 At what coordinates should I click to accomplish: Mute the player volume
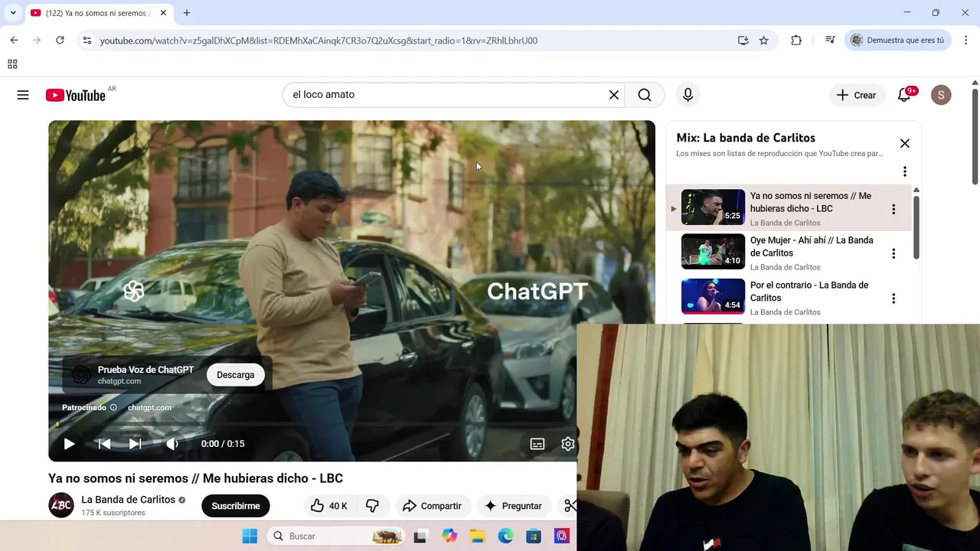click(x=172, y=444)
